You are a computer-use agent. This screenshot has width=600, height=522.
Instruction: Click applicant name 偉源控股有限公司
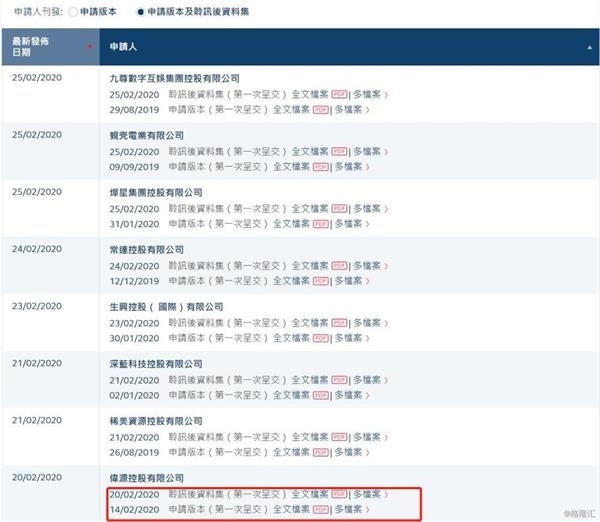coord(147,478)
